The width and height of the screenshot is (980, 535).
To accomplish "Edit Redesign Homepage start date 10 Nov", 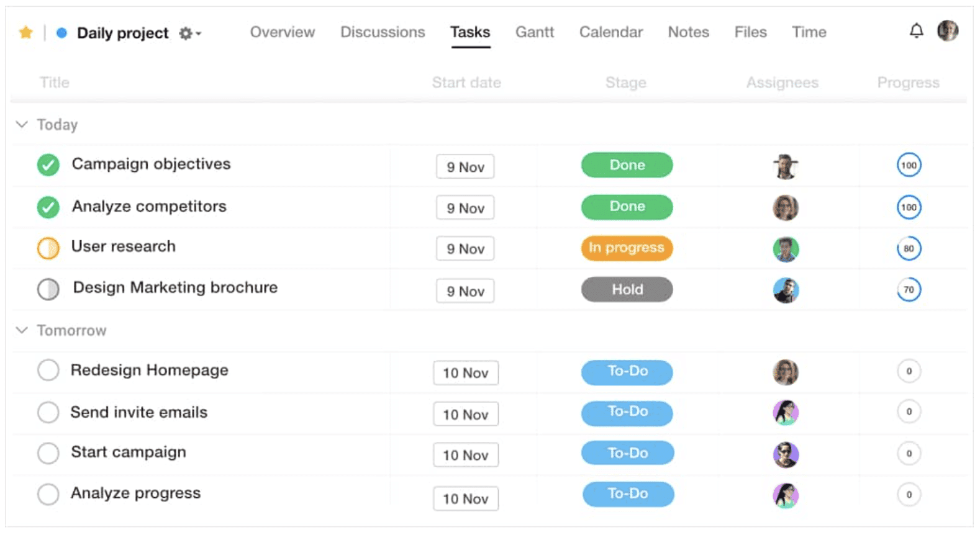I will click(x=466, y=373).
